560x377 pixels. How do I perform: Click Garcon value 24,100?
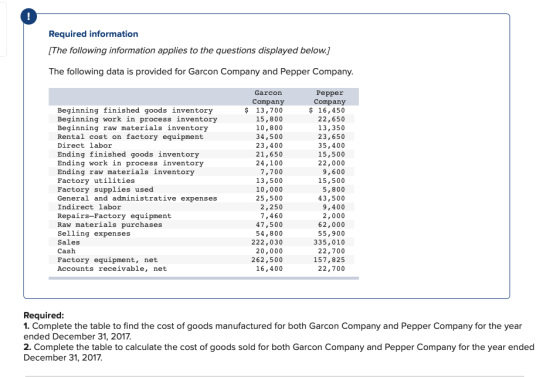269,163
